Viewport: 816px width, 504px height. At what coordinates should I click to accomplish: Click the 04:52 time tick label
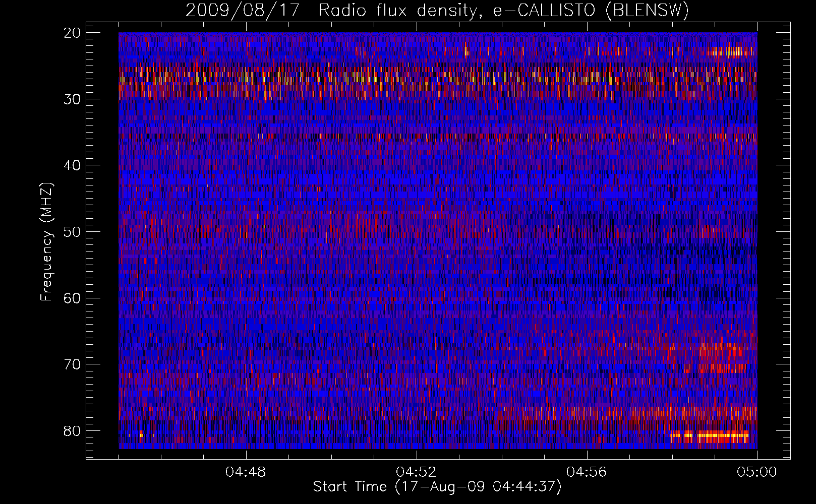click(x=416, y=472)
